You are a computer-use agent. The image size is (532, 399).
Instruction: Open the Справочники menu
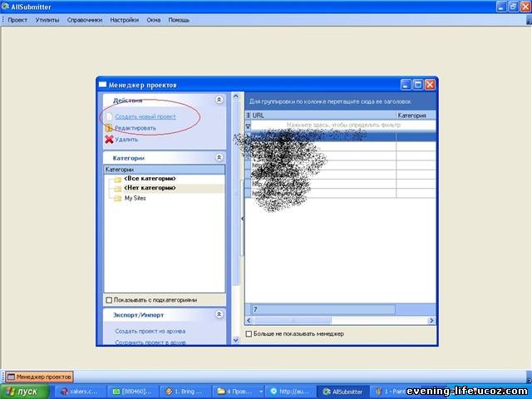click(85, 20)
